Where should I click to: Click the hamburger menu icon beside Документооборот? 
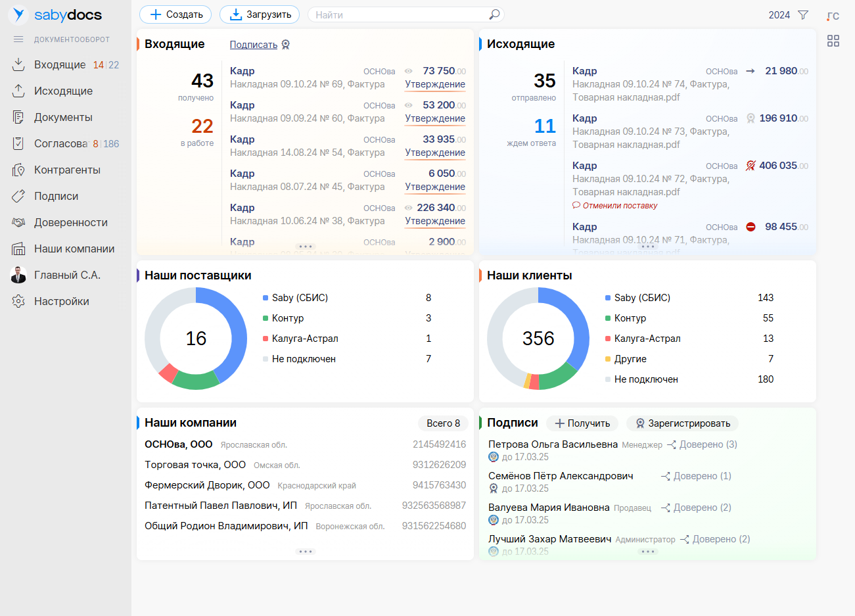[x=18, y=39]
